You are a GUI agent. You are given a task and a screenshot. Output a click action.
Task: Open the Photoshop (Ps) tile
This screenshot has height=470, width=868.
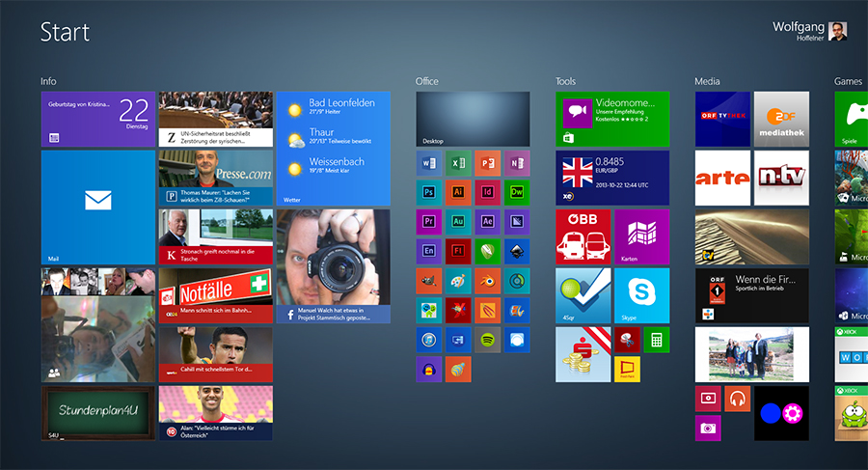[x=429, y=192]
